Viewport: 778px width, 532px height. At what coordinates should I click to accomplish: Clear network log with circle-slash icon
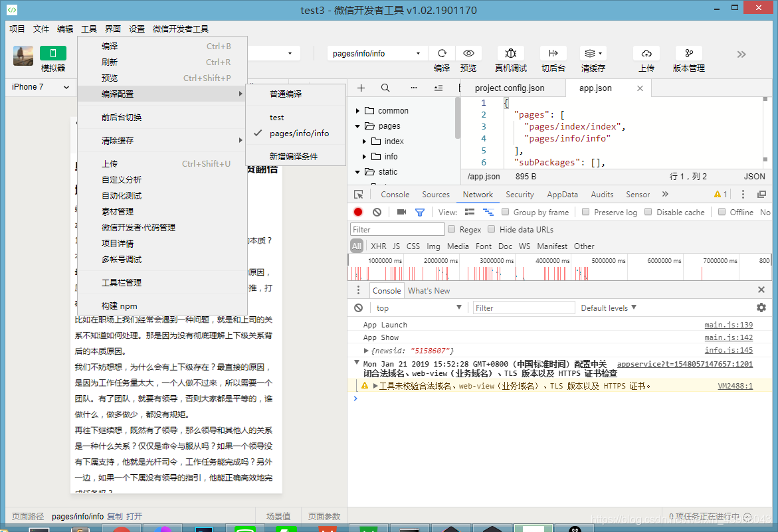coord(377,213)
